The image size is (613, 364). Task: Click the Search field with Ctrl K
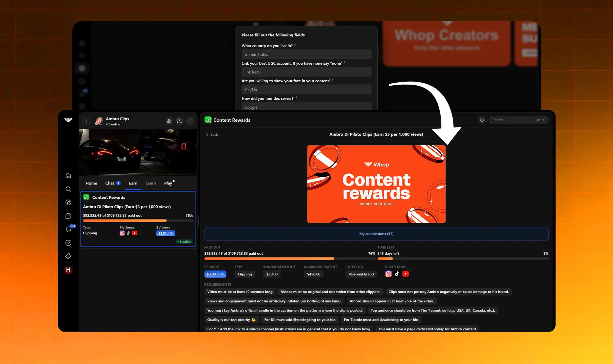[x=518, y=120]
